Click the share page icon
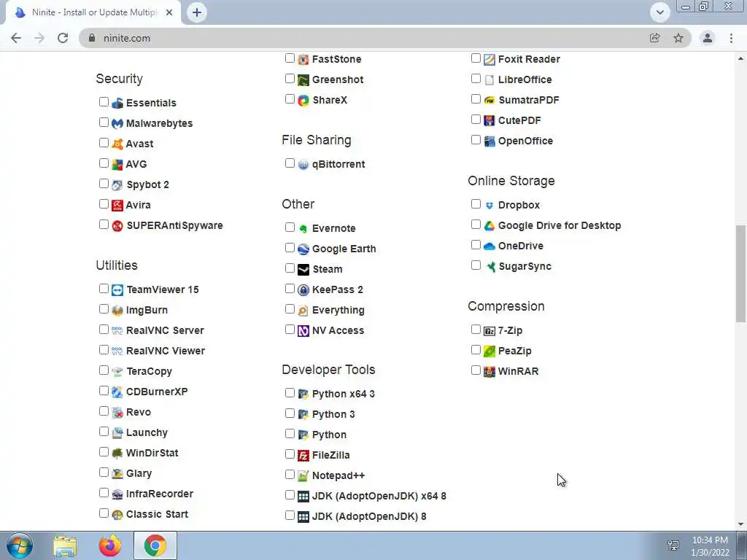 pyautogui.click(x=654, y=38)
